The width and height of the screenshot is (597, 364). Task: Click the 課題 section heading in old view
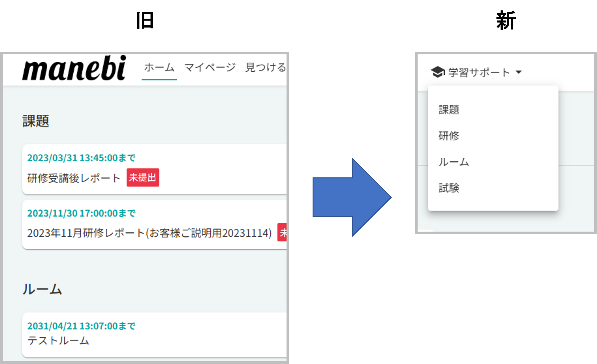[36, 121]
